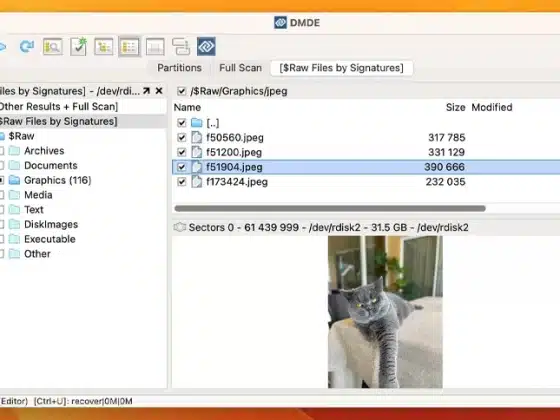The height and width of the screenshot is (420, 560).
Task: Open the search magnifier toolbar icon
Action: pos(52,46)
